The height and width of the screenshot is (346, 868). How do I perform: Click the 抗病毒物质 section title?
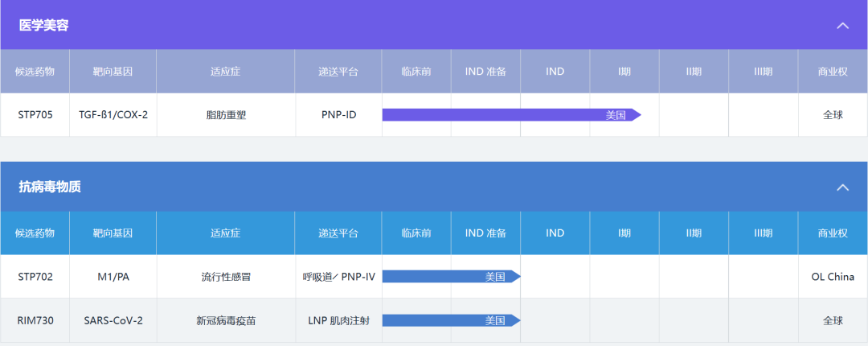[x=50, y=187]
